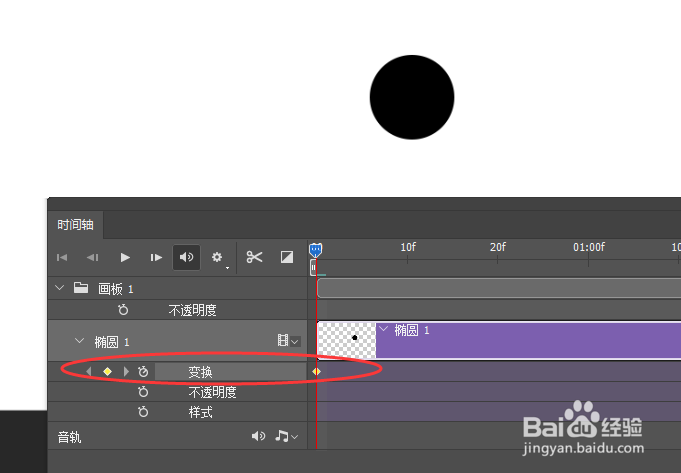Jump to 20f on time ruler
The image size is (681, 473).
pyautogui.click(x=498, y=247)
